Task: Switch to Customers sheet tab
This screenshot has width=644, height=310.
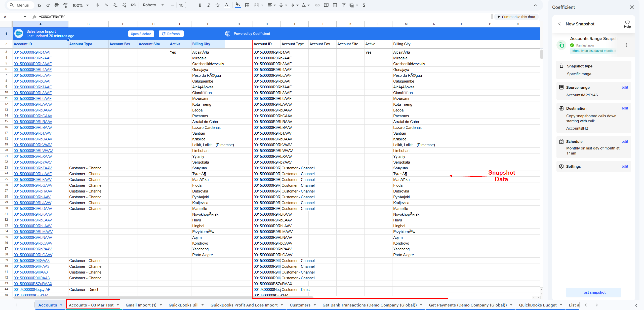Action: (x=300, y=305)
